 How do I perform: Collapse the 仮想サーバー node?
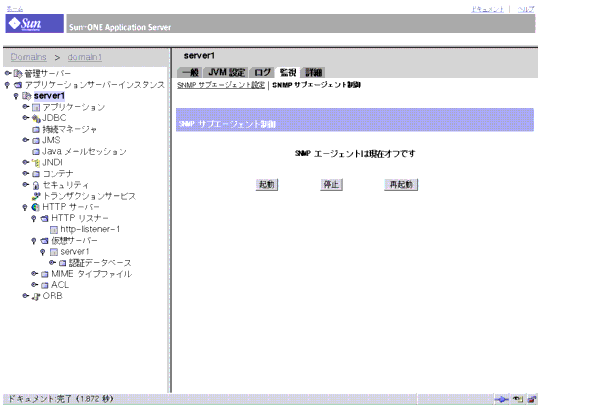[34, 241]
